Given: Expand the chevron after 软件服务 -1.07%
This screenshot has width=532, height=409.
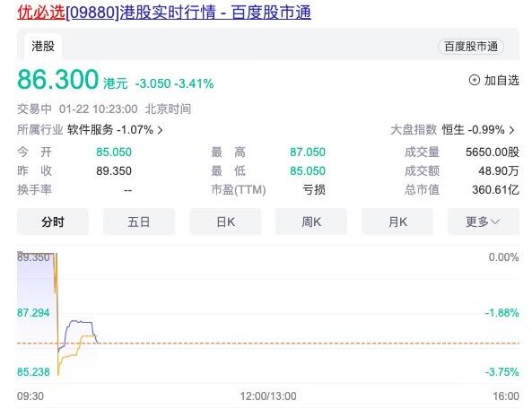Looking at the screenshot, I should click(161, 130).
